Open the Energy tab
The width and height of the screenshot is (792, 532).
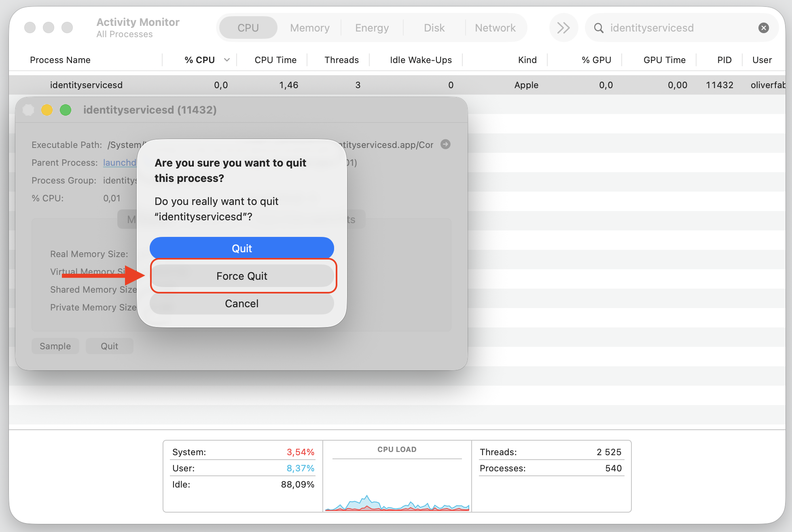(372, 28)
